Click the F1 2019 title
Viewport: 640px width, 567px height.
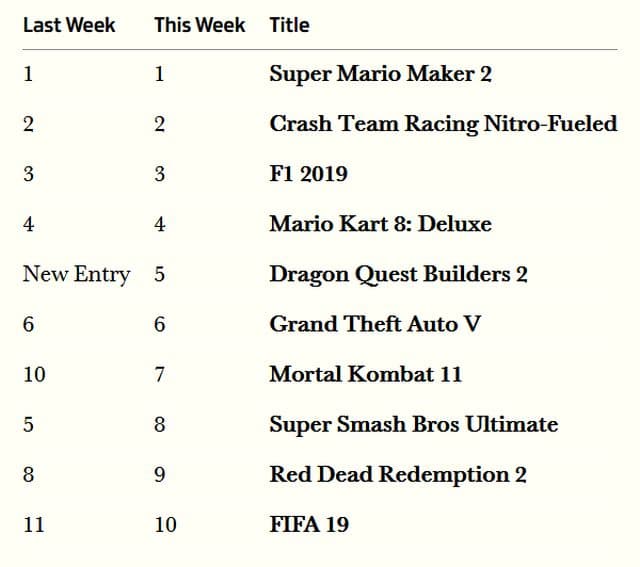click(x=309, y=174)
